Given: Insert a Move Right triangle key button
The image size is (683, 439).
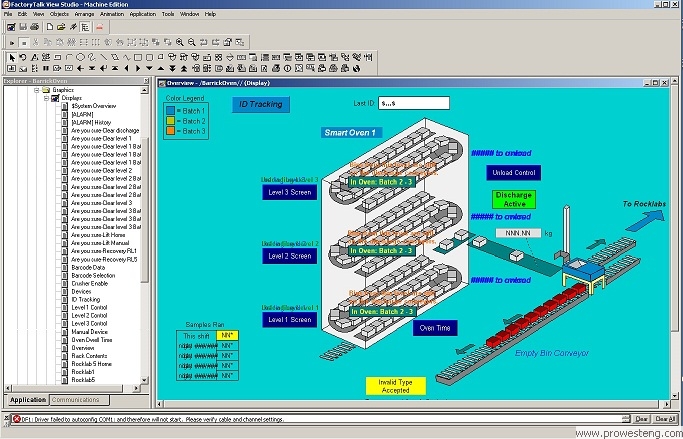Looking at the screenshot, I should [x=138, y=68].
